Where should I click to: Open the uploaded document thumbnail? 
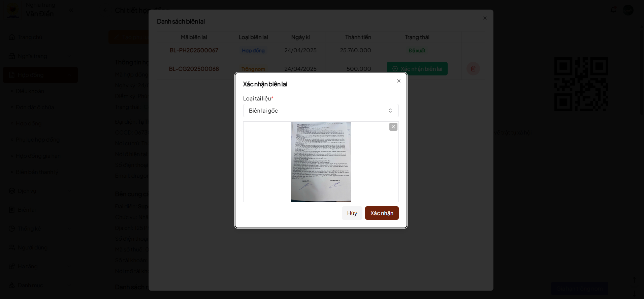pos(321,162)
